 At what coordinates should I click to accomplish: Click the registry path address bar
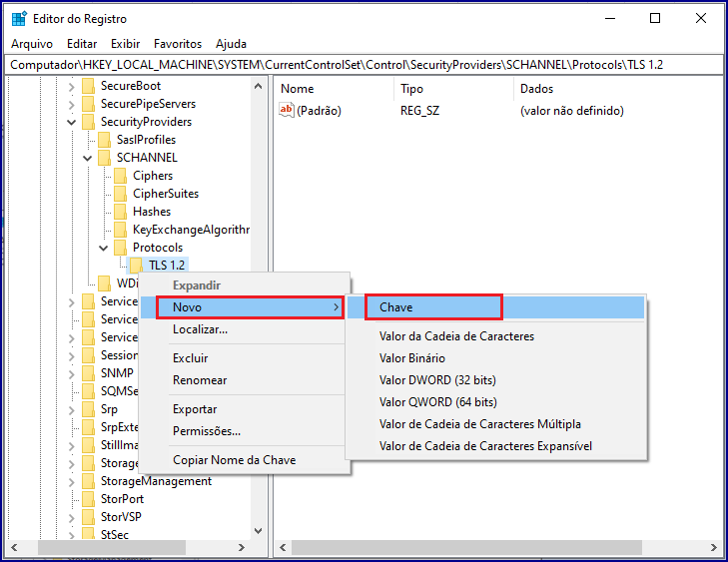[364, 65]
